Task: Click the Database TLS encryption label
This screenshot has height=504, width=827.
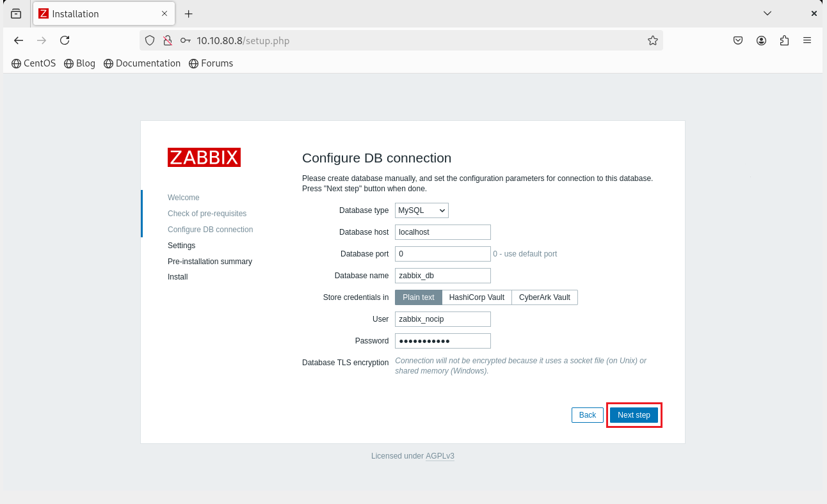Action: pyautogui.click(x=346, y=363)
